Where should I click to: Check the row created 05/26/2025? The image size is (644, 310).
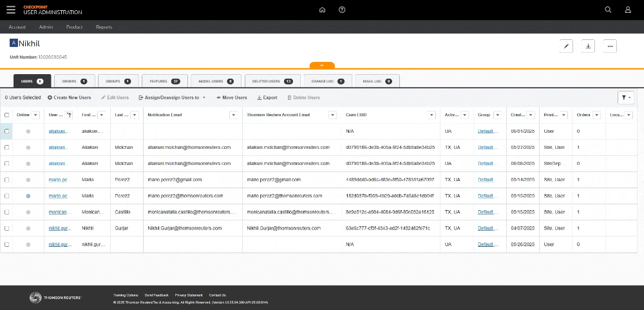point(6,244)
